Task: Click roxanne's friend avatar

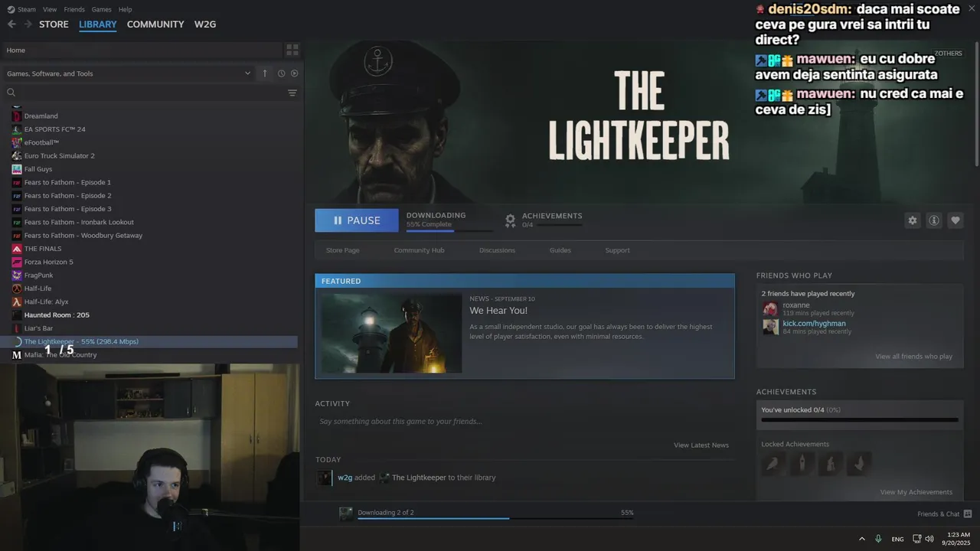Action: click(x=770, y=309)
